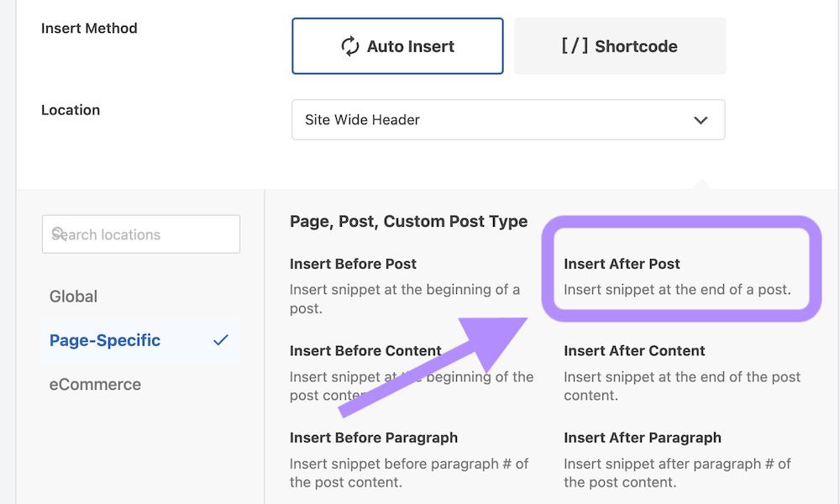
Task: Click the Search locations input field
Action: (140, 234)
